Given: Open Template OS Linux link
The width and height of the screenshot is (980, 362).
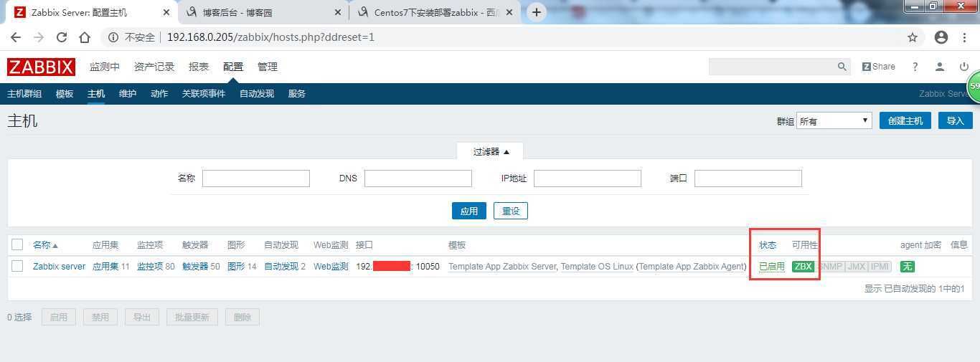Looking at the screenshot, I should (597, 267).
